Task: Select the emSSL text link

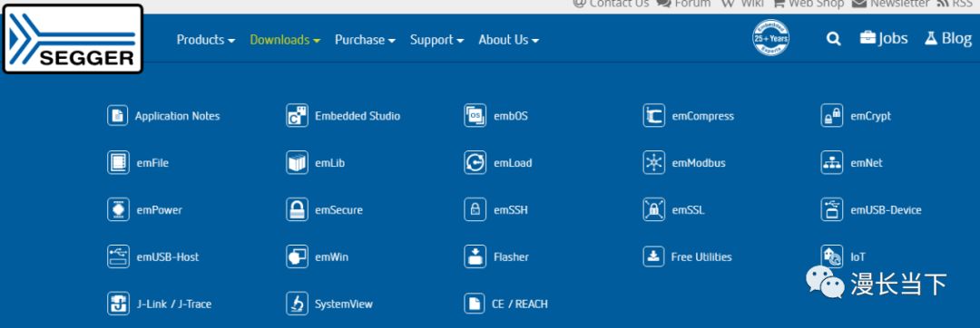Action: point(688,210)
